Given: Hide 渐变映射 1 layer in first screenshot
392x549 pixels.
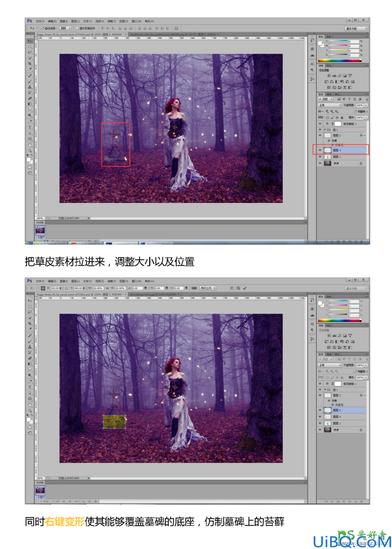Looking at the screenshot, I should pos(320,123).
